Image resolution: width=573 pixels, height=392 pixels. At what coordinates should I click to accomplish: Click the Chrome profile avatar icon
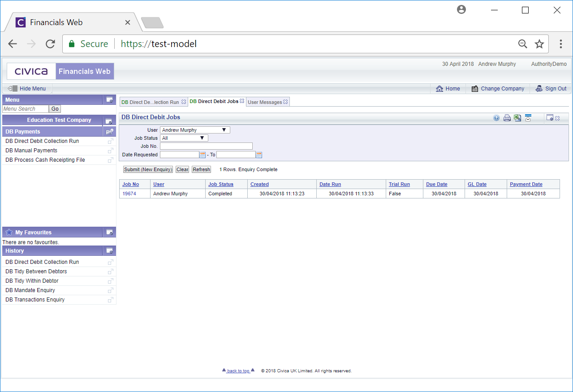click(x=461, y=10)
